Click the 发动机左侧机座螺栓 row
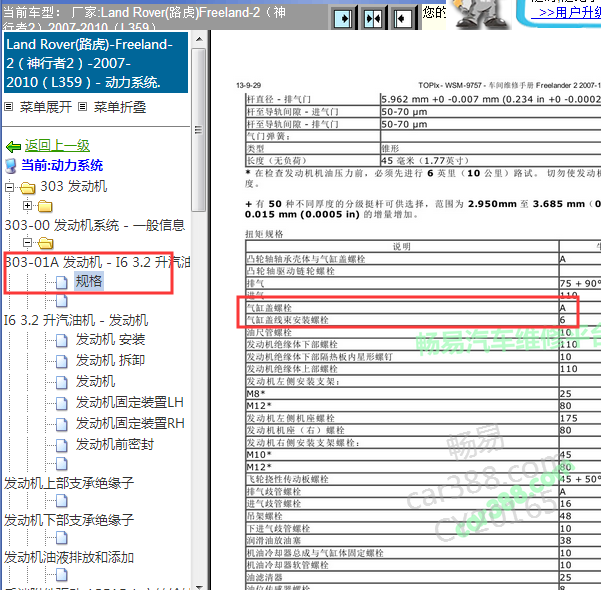 423,418
